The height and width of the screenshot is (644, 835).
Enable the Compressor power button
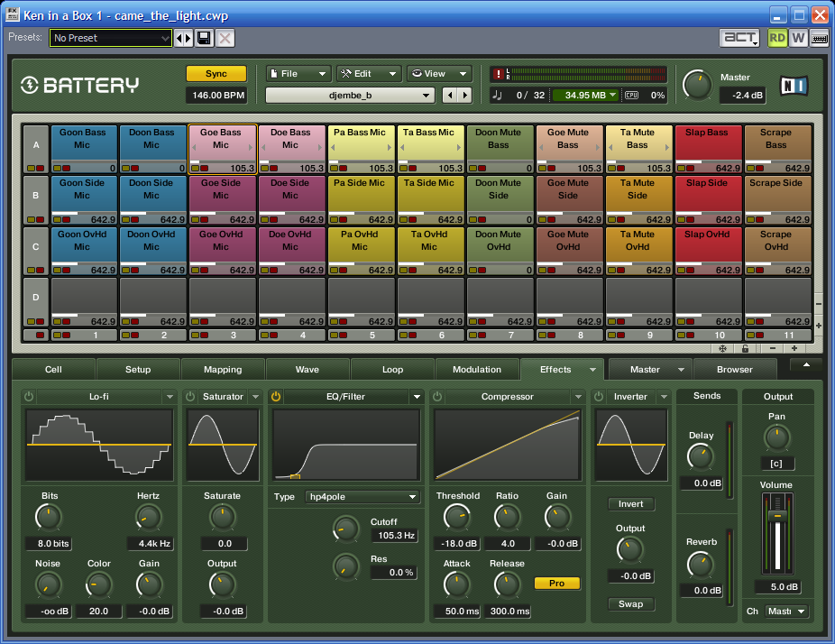(437, 396)
